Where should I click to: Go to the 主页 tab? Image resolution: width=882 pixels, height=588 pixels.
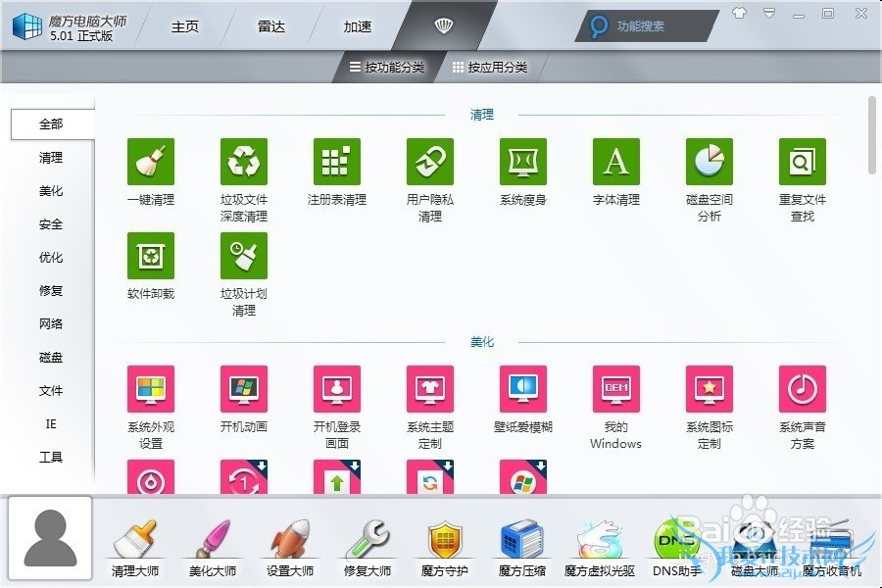click(185, 26)
